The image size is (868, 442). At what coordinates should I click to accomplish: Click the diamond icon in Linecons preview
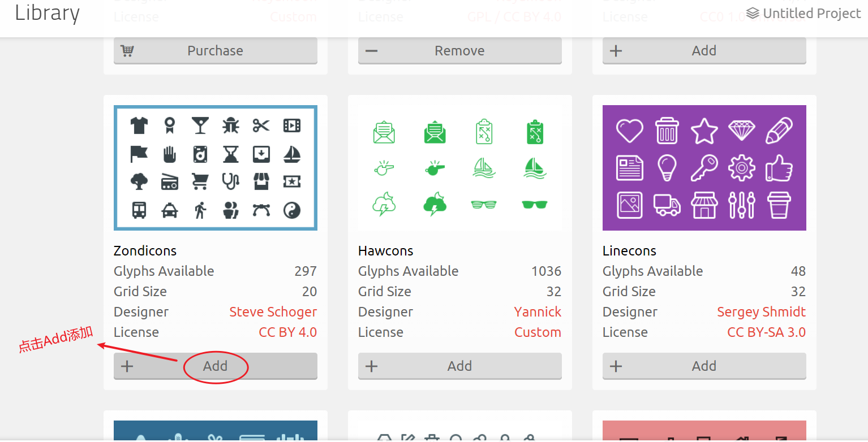(742, 131)
